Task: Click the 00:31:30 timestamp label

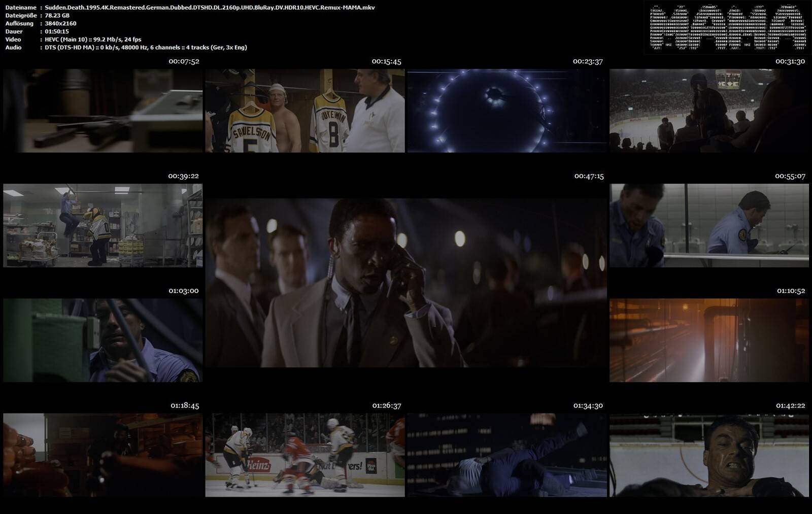Action: [x=790, y=61]
